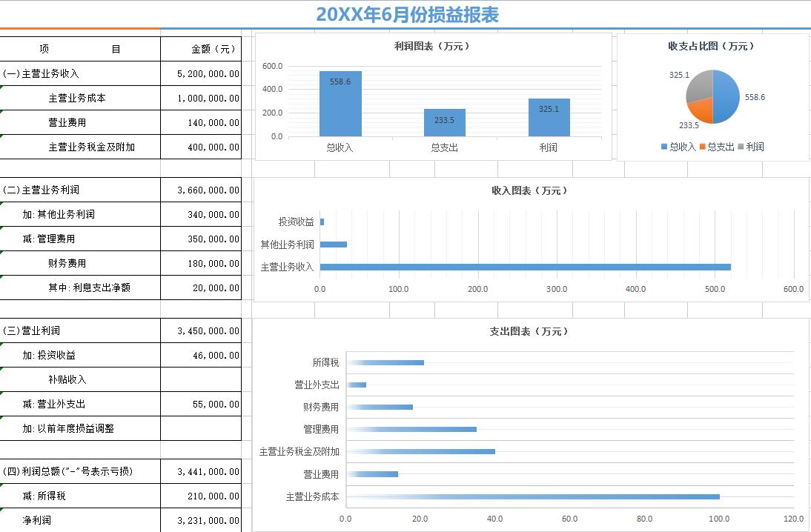Viewport: 811px width, 532px height.
Task: Select the 总收入 bar in the profit chart
Action: [340, 104]
